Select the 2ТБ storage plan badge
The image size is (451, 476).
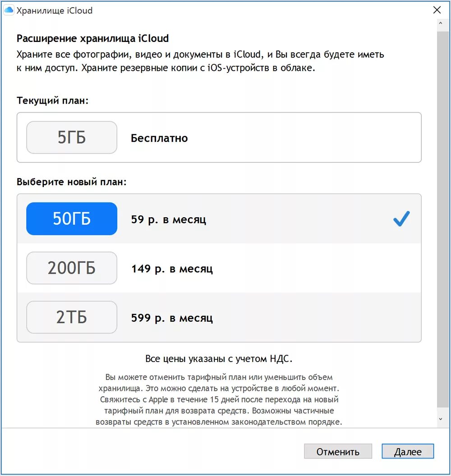pos(71,317)
